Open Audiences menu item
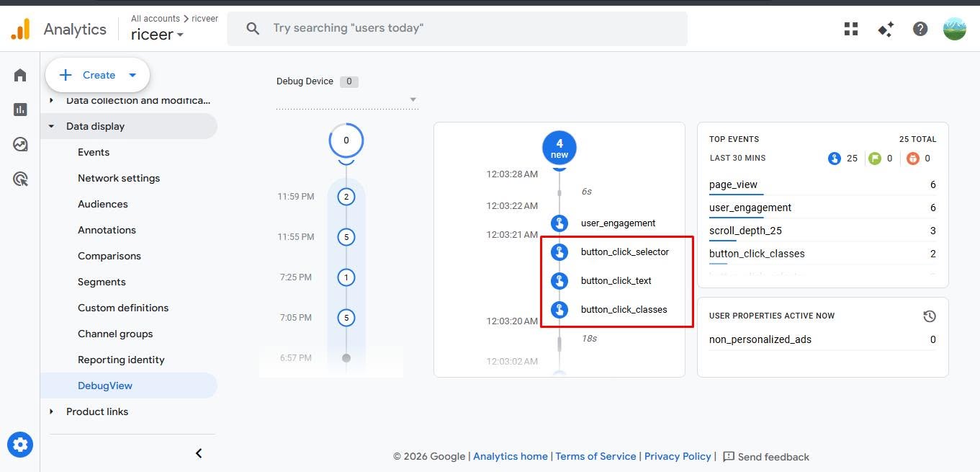Image resolution: width=980 pixels, height=472 pixels. pyautogui.click(x=103, y=204)
